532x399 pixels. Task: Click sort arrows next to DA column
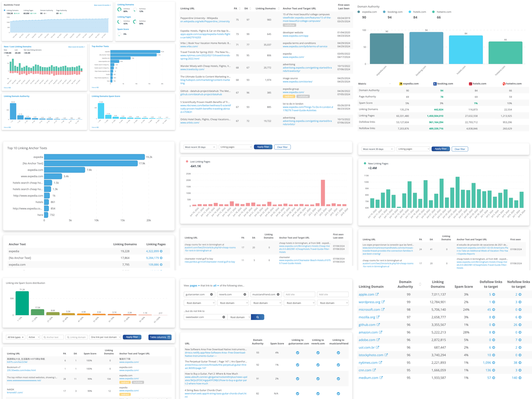(x=250, y=8)
